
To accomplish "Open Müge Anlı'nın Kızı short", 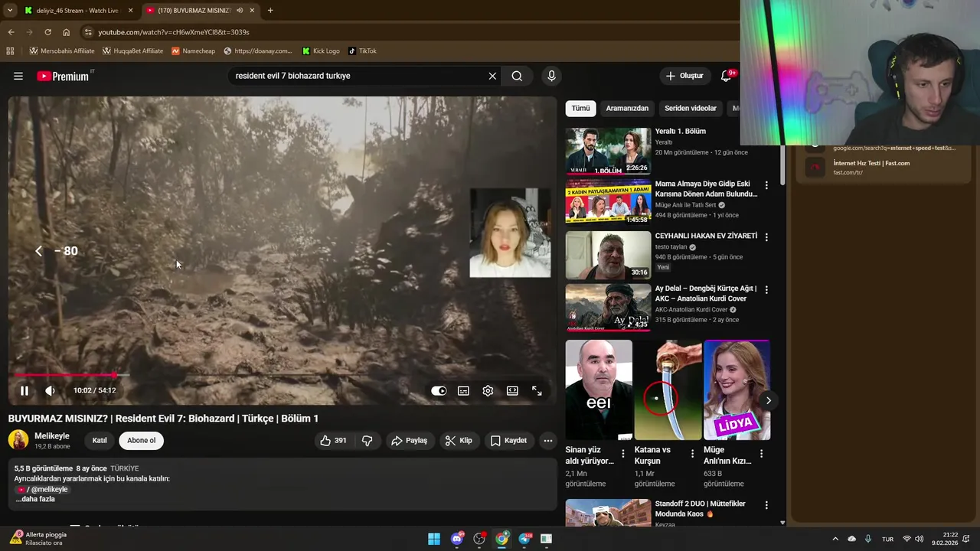I will [737, 390].
